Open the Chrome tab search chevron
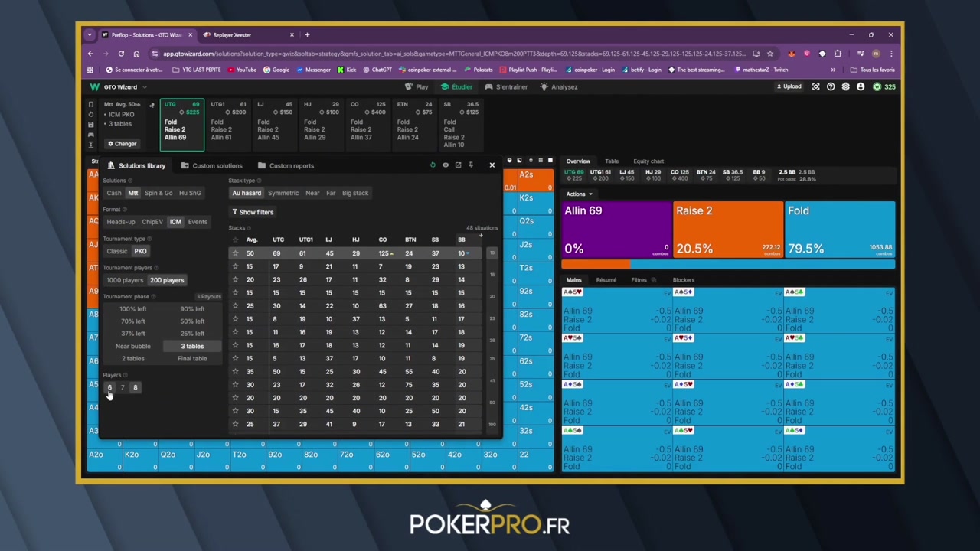 (x=90, y=34)
